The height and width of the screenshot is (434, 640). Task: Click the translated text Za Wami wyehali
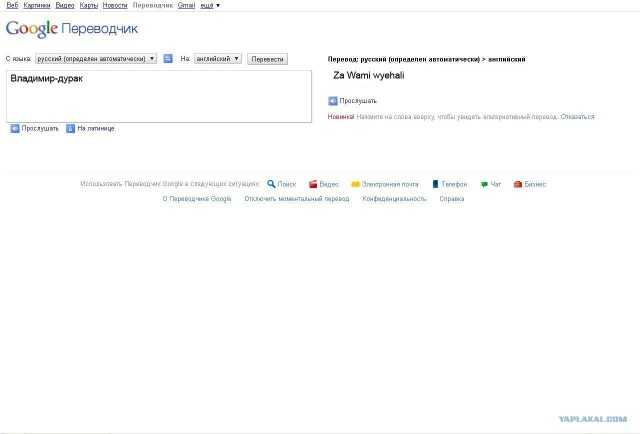point(369,76)
